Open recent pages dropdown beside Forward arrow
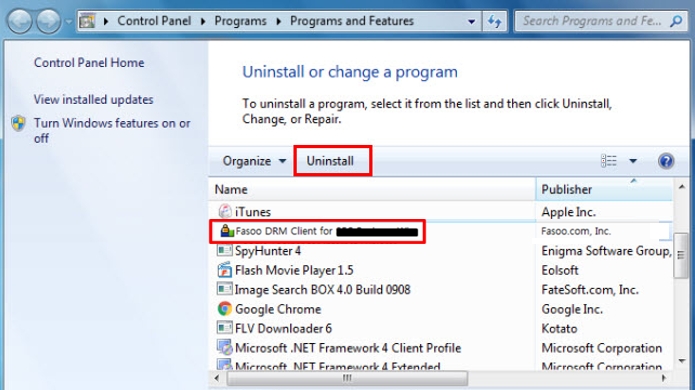This screenshot has width=695, height=390. [69, 21]
